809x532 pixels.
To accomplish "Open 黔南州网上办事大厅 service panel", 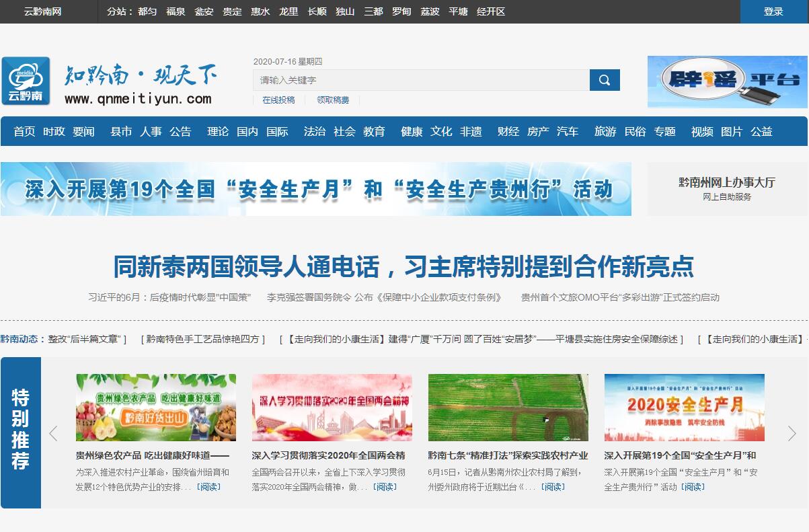I will (x=726, y=188).
